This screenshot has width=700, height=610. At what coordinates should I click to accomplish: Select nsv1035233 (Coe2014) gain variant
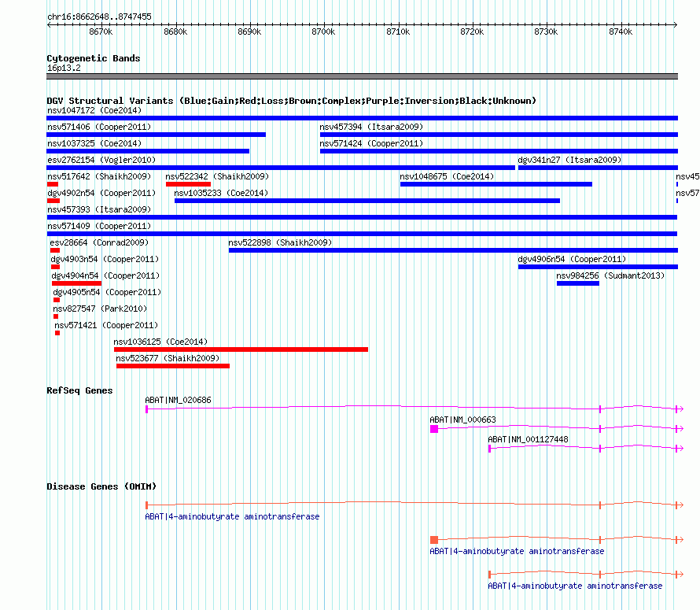pos(367,201)
